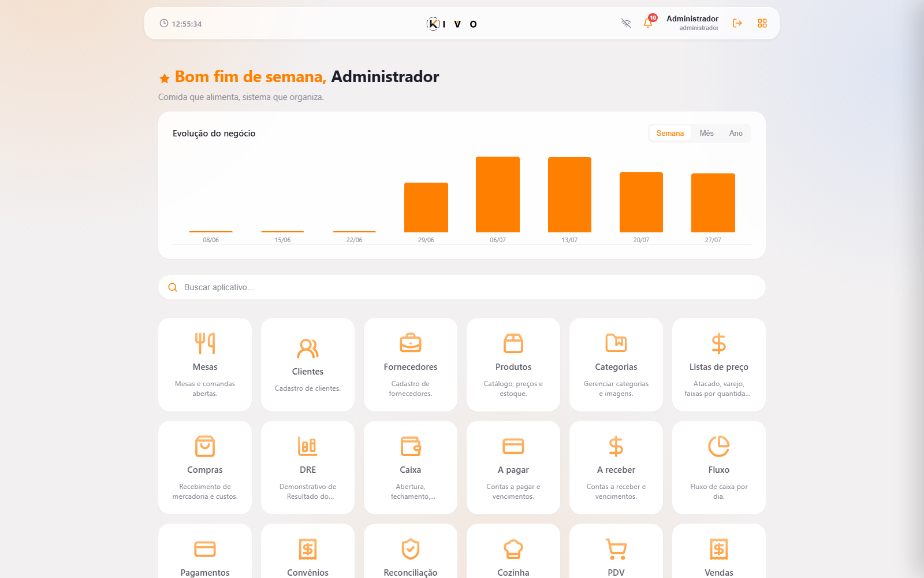Click the "Cadastro de clientes." description
This screenshot has height=578, width=924.
308,388
